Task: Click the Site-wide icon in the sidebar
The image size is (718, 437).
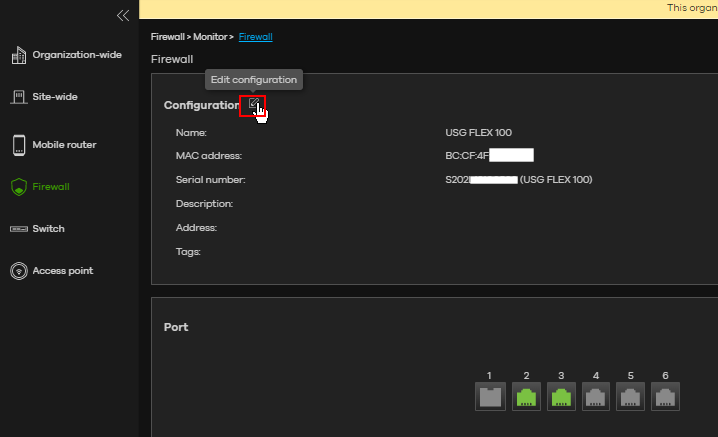Action: point(18,97)
